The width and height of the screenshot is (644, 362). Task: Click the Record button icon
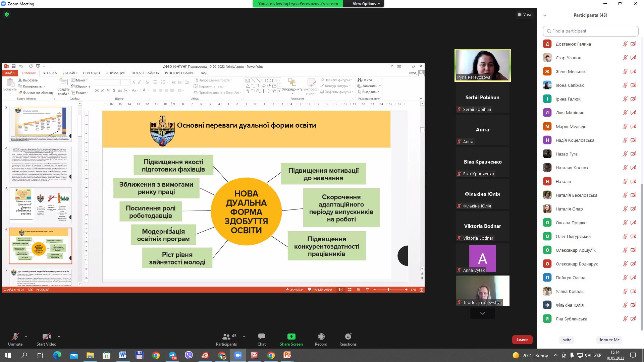pyautogui.click(x=321, y=337)
